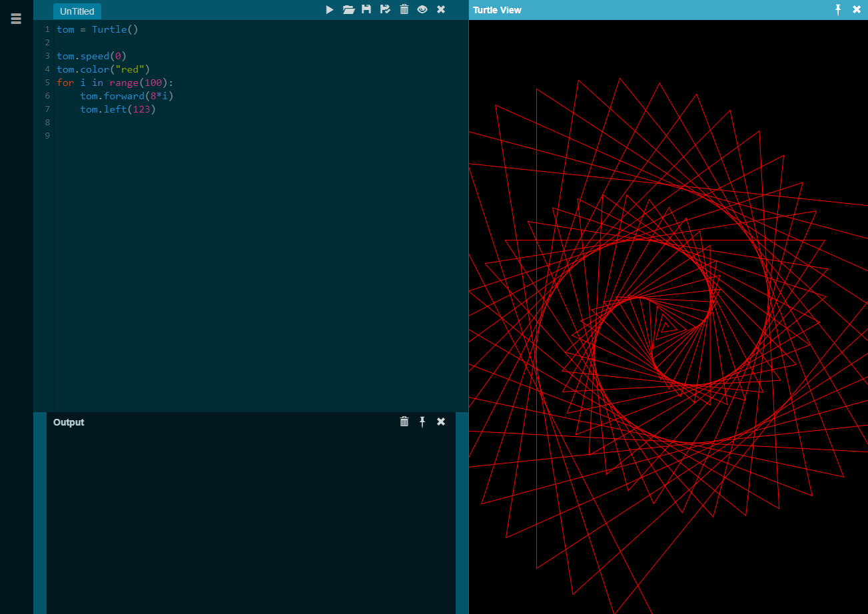
Task: Close the editor panel with the X icon
Action: (440, 9)
